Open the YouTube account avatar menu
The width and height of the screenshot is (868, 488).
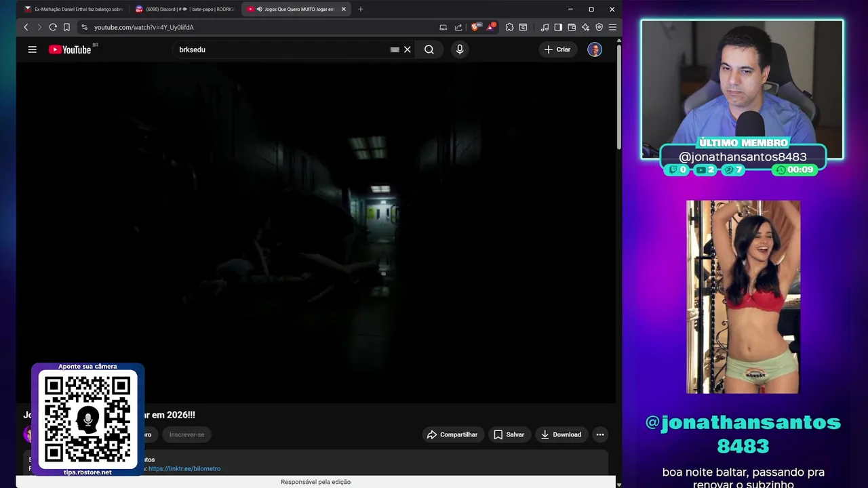(595, 49)
